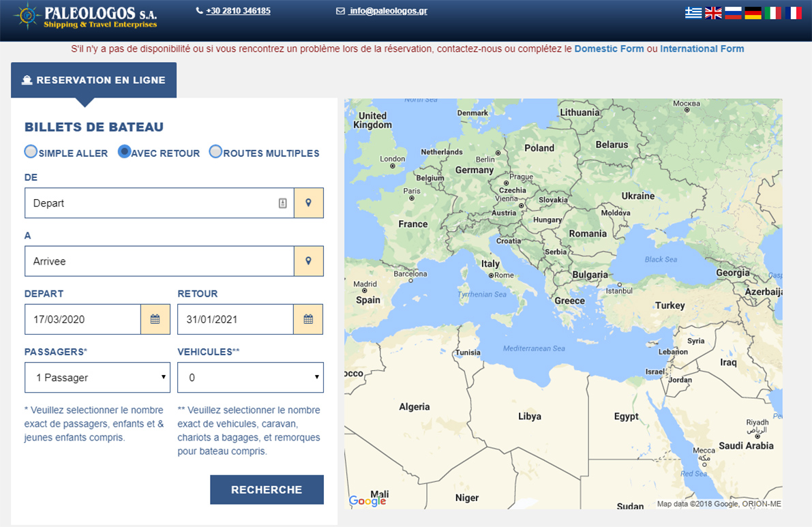Click the Google logo on the map
Viewport: 812px width, 527px height.
[x=367, y=500]
